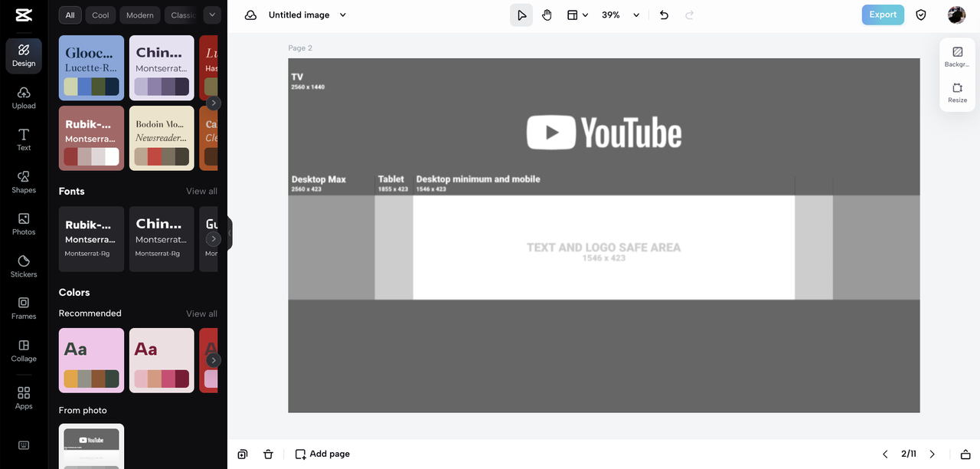Select the All filter tab

70,15
